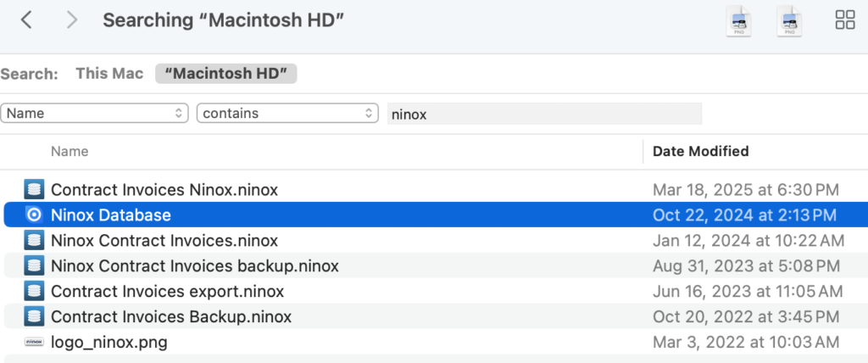Click the second PNG file toolbar icon
This screenshot has height=363, width=868.
[x=789, y=21]
